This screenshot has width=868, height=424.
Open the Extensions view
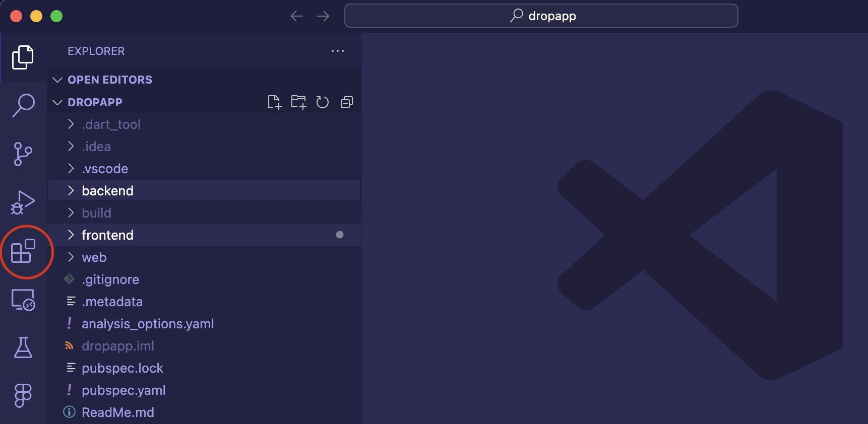tap(23, 251)
